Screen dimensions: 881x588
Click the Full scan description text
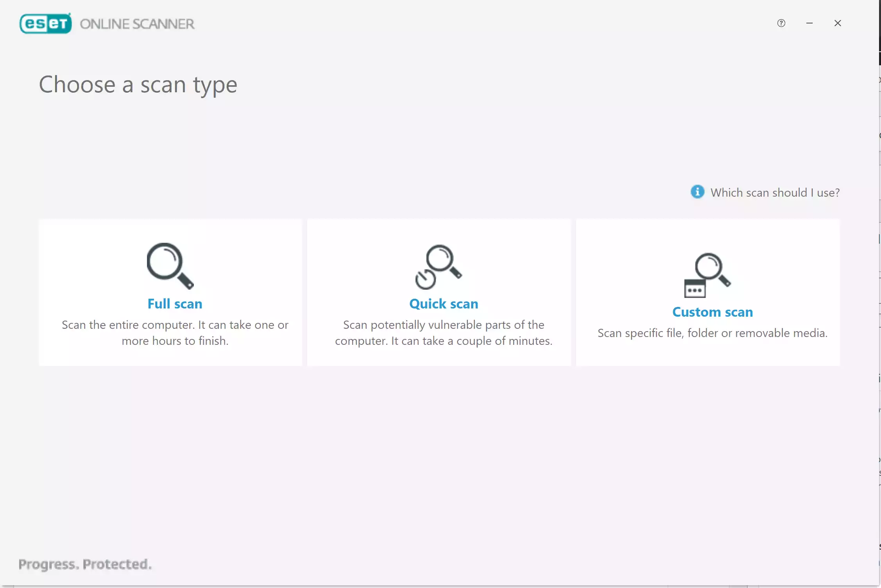point(175,332)
